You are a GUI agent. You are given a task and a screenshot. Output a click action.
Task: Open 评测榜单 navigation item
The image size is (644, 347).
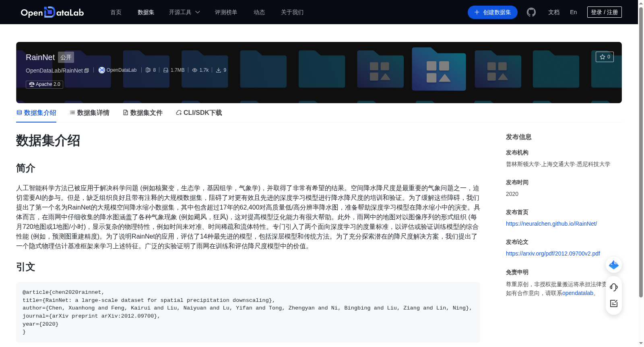pos(226,12)
